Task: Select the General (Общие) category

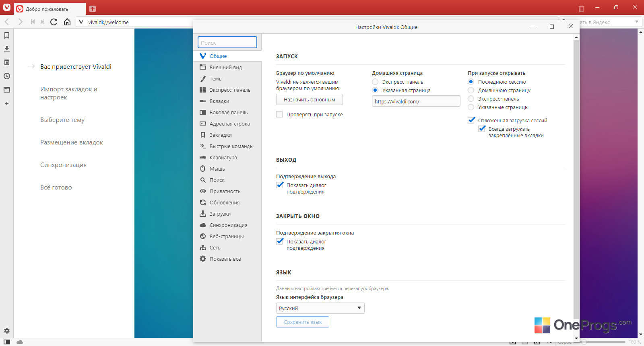Action: (227, 56)
